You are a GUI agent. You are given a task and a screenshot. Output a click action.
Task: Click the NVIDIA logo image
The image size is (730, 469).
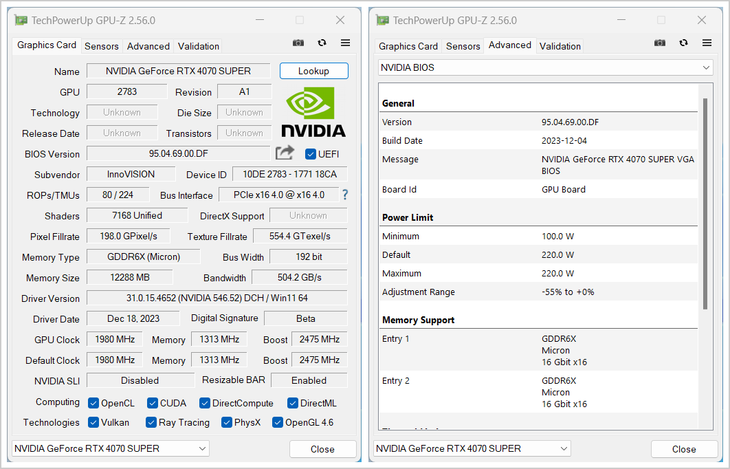tap(313, 112)
